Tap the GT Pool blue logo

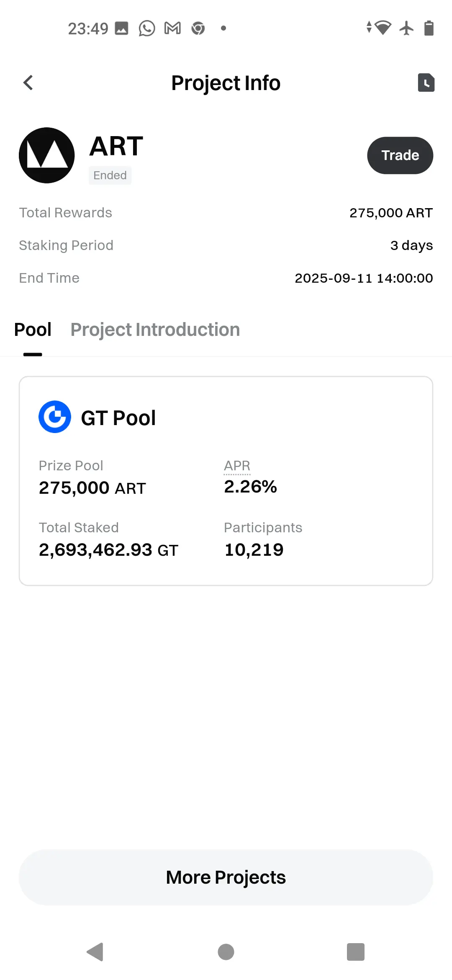click(x=55, y=417)
